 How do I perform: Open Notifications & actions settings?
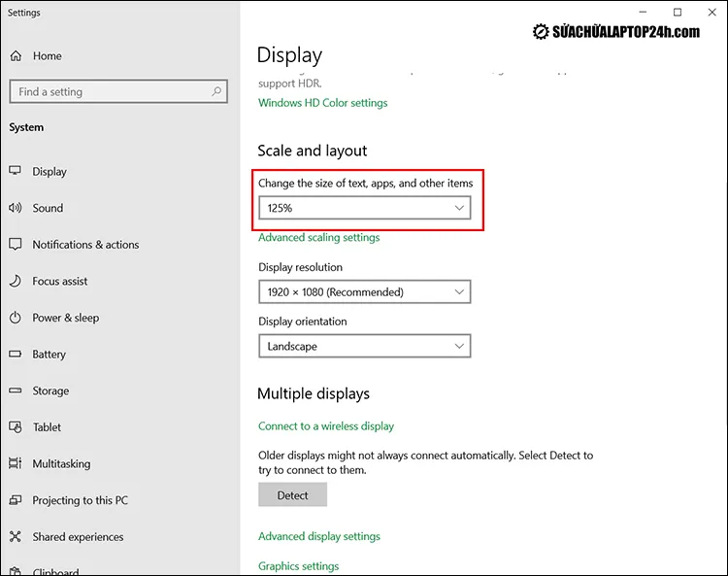(85, 245)
